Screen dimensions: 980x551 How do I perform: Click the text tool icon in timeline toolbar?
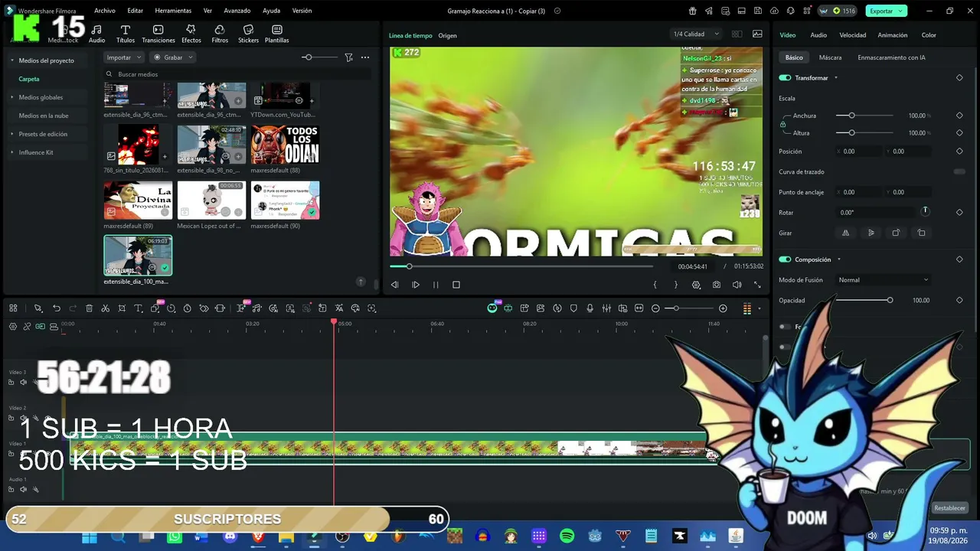139,308
